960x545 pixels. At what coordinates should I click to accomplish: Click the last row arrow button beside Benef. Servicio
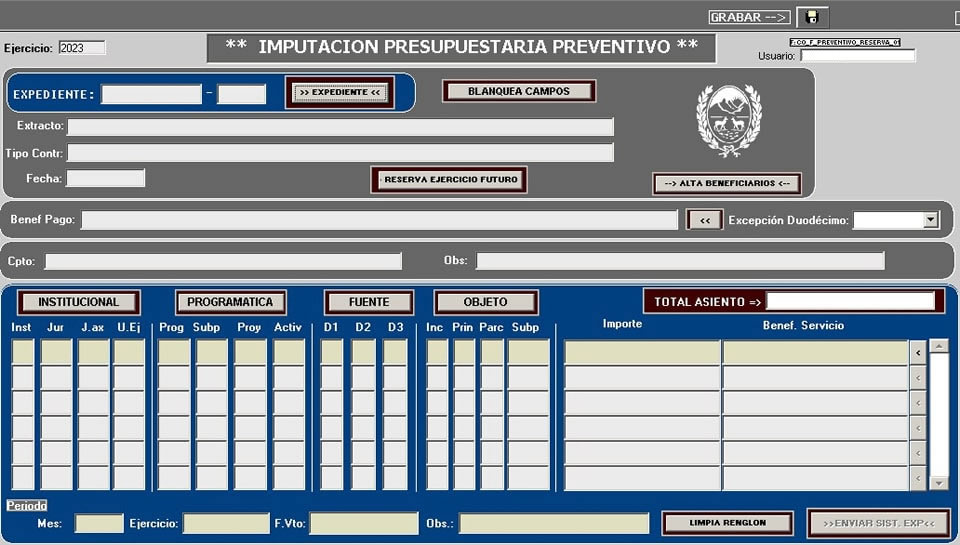[x=917, y=478]
